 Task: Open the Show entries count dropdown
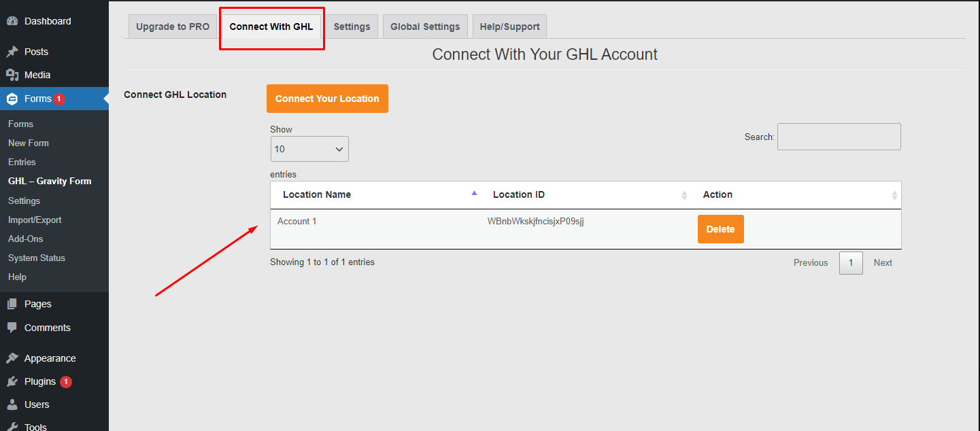point(309,149)
